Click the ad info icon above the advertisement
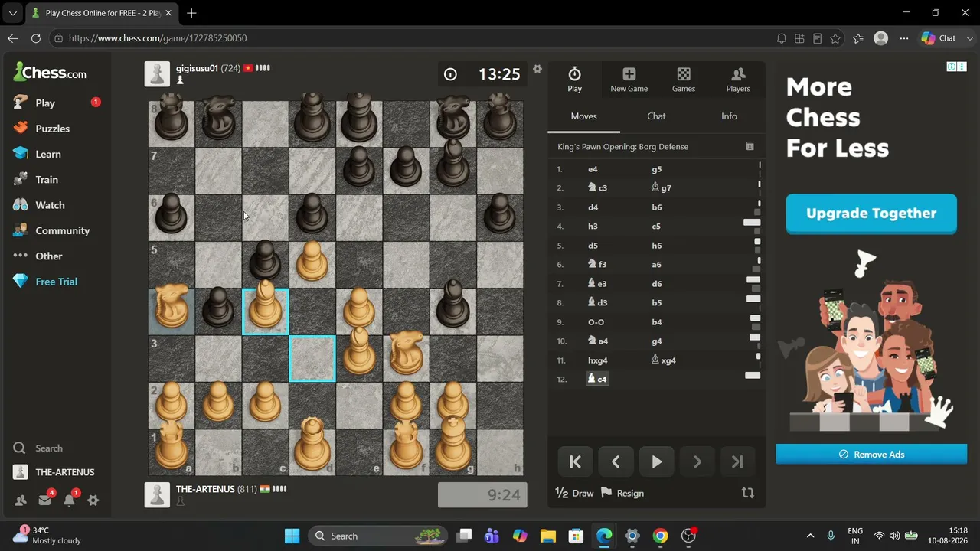This screenshot has height=551, width=980. [x=952, y=67]
